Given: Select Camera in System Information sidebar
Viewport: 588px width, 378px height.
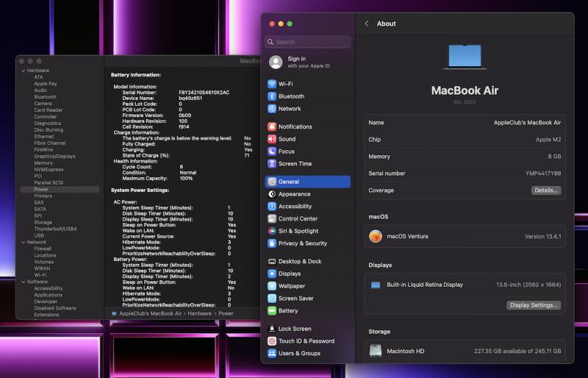Looking at the screenshot, I should pyautogui.click(x=43, y=104).
